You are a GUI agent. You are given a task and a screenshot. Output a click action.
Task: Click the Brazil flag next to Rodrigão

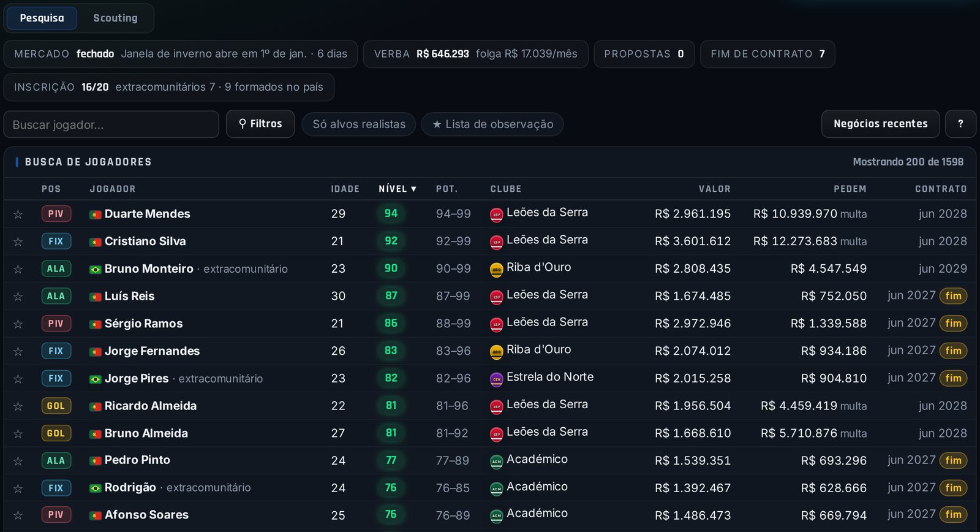pos(96,488)
